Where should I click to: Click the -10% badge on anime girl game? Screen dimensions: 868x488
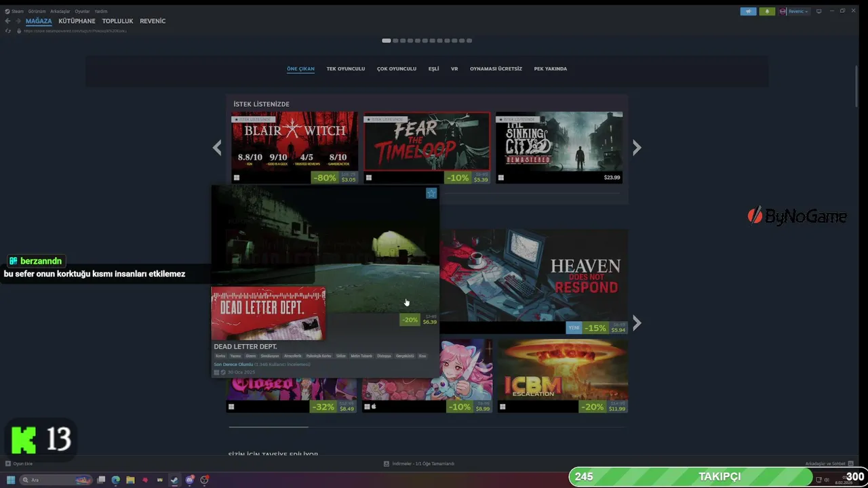pyautogui.click(x=460, y=407)
